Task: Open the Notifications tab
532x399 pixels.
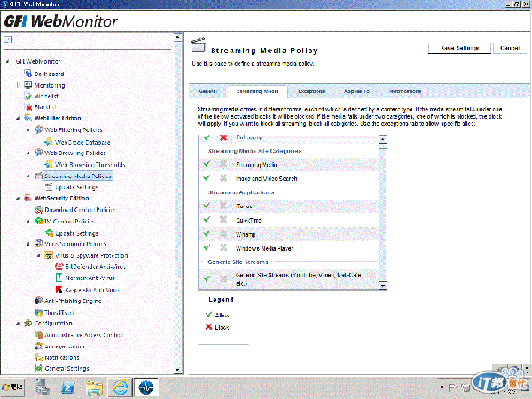Action: coord(405,91)
